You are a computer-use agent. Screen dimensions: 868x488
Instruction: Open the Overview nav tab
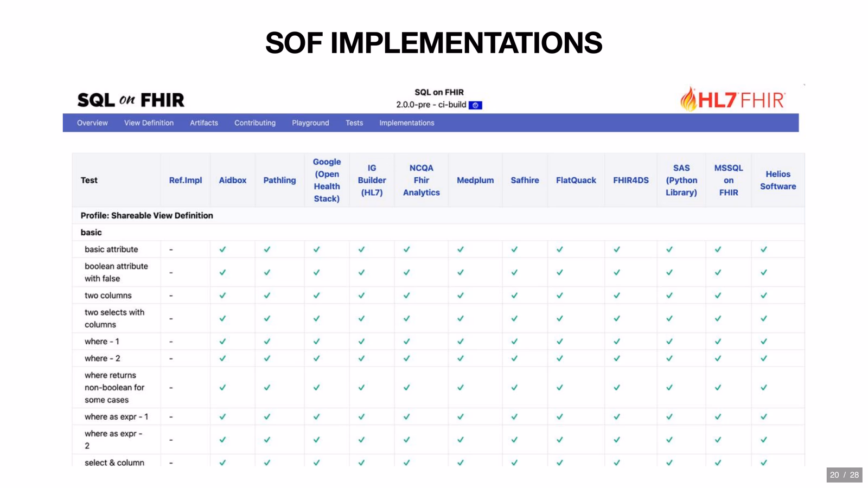pyautogui.click(x=92, y=123)
